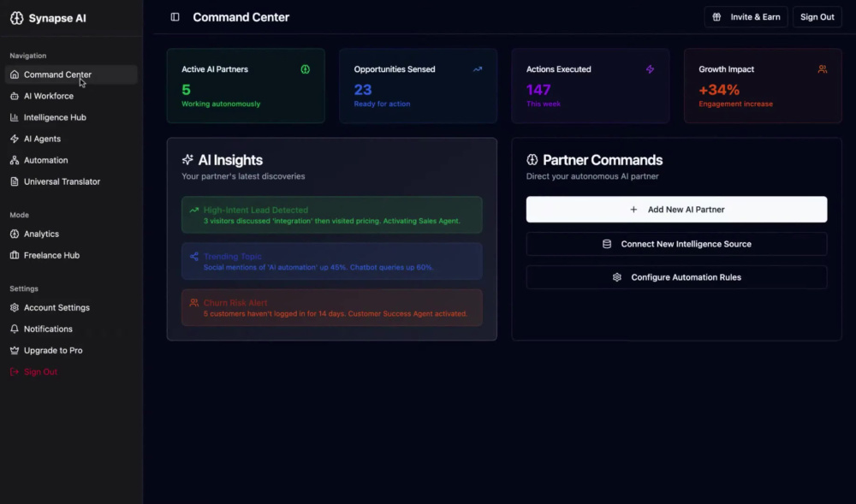Click the brain icon next to Partner Commands
This screenshot has height=504, width=856.
coord(532,159)
